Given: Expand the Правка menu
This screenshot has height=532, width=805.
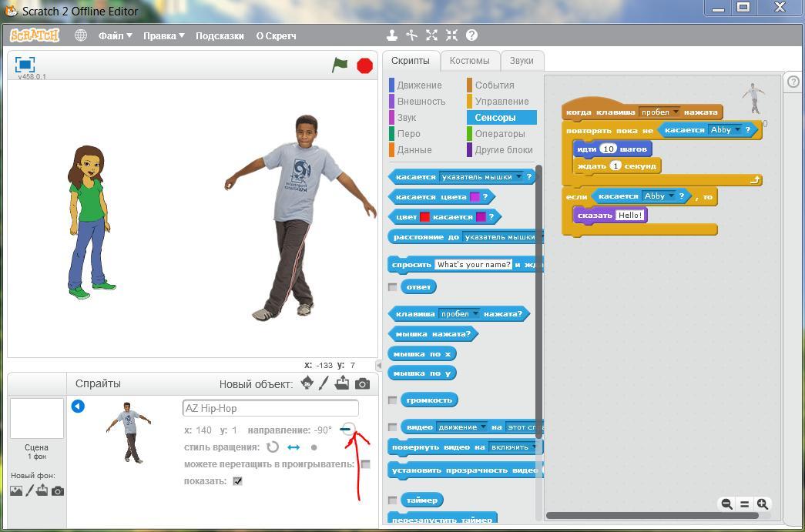Looking at the screenshot, I should point(163,35).
